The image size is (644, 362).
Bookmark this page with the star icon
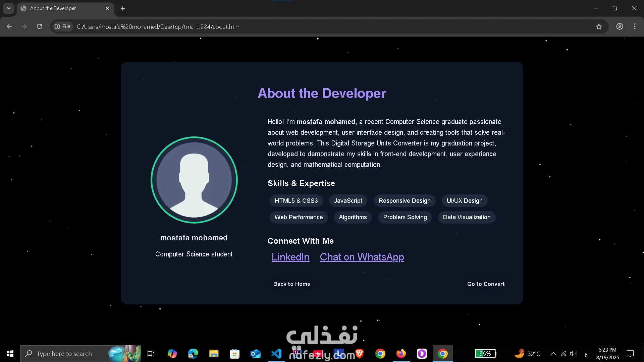pyautogui.click(x=599, y=26)
